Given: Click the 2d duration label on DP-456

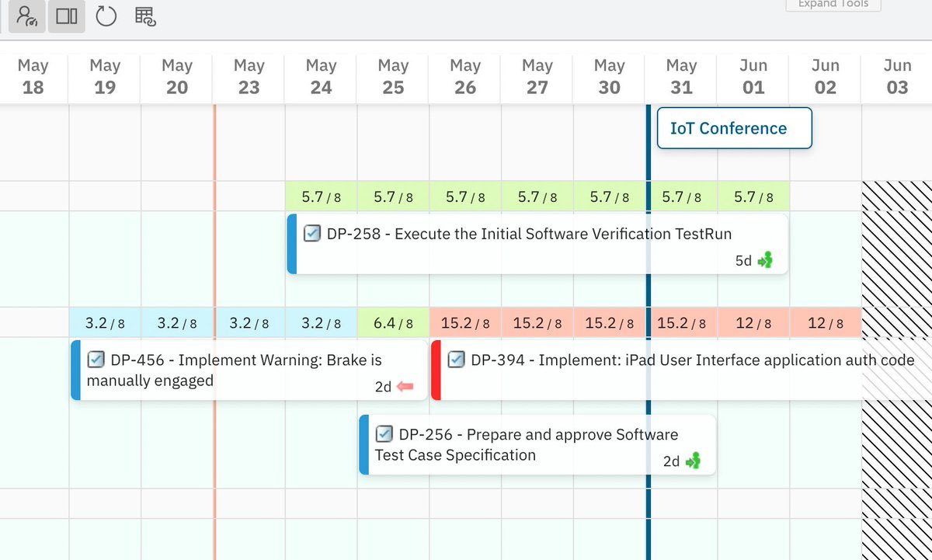Looking at the screenshot, I should click(x=383, y=386).
